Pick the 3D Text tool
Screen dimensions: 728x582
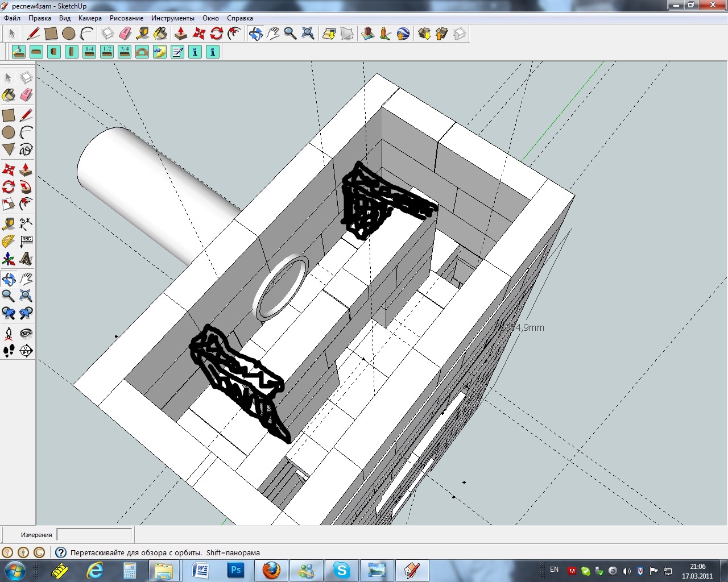tap(26, 259)
